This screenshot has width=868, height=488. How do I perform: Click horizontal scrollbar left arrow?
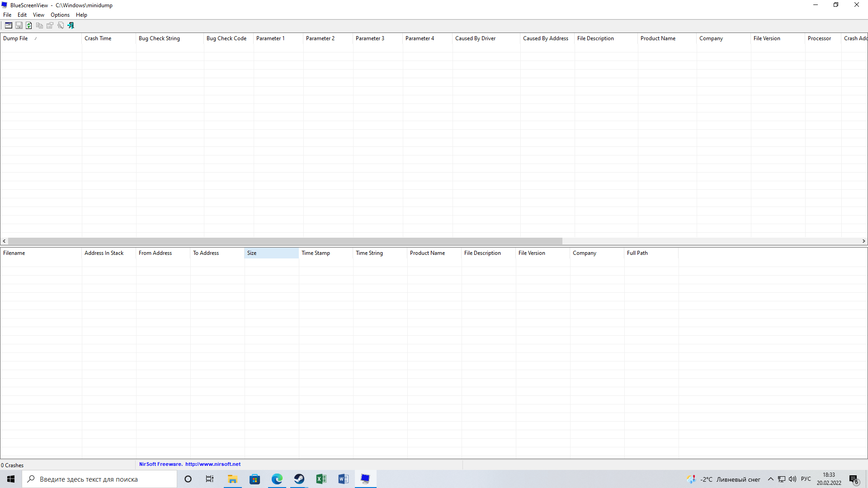(4, 241)
